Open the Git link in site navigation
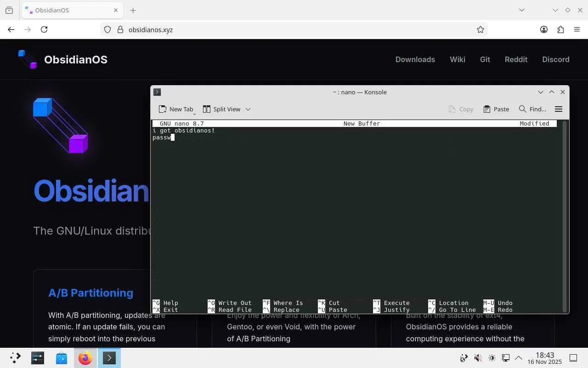Viewport: 588px width, 368px height. 485,59
